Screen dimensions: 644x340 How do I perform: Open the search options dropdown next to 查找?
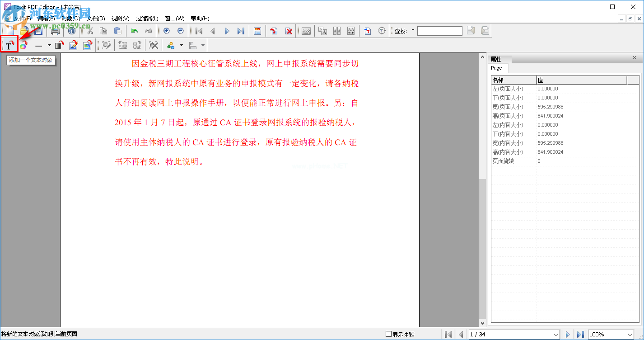click(413, 31)
